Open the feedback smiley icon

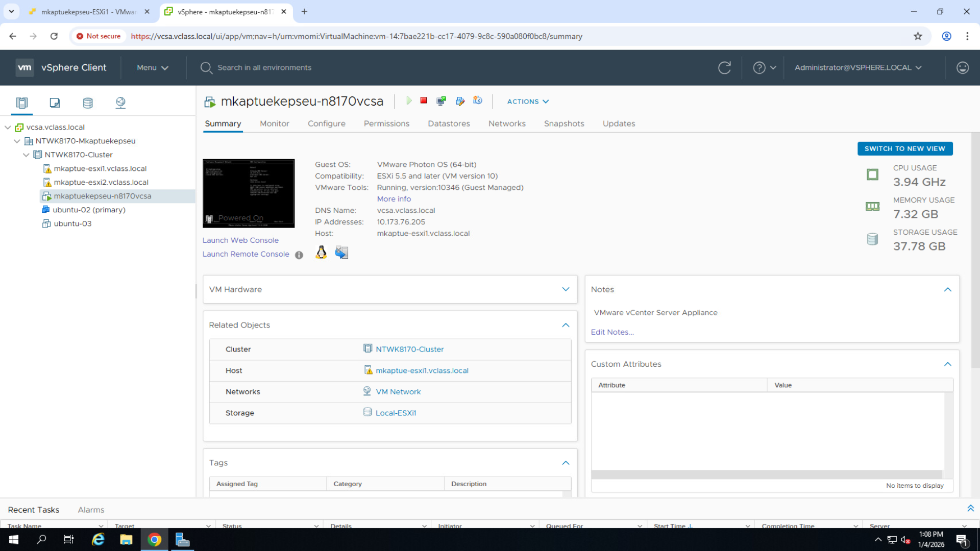(962, 67)
